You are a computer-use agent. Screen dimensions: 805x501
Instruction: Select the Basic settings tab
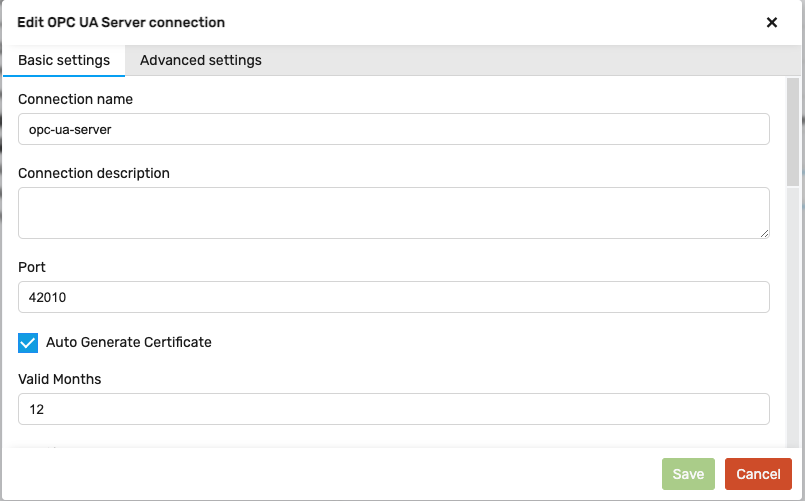[x=64, y=61]
